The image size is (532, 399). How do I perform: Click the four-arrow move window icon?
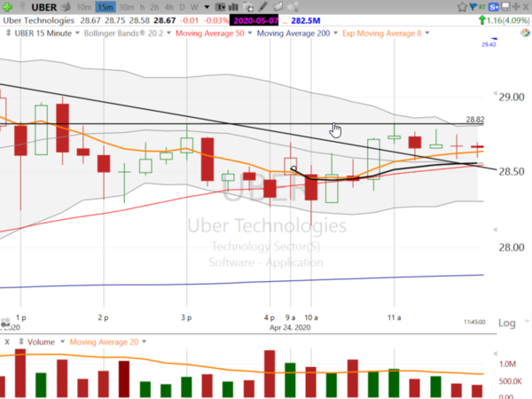tap(516, 7)
